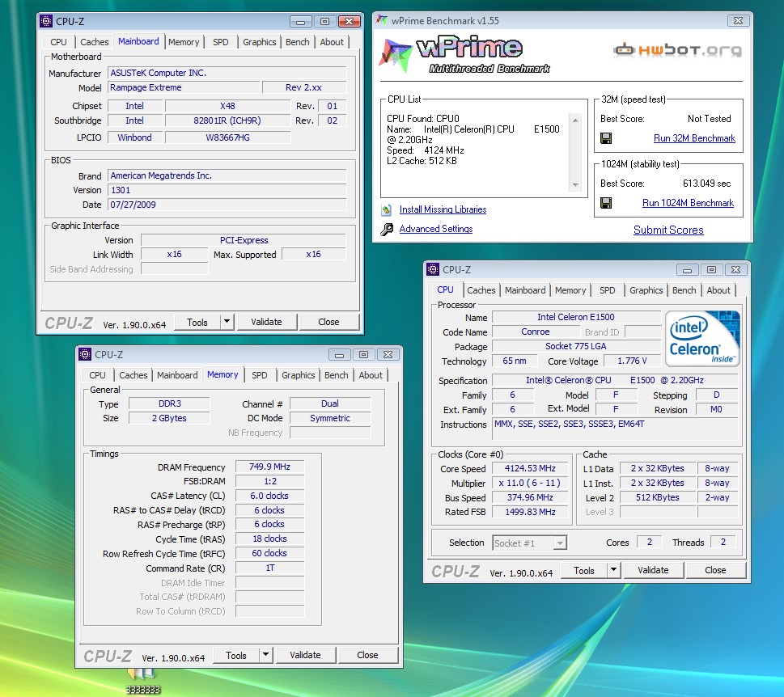Close the wPrime Benchmark window
Viewport: 784px width, 697px height.
(x=738, y=20)
